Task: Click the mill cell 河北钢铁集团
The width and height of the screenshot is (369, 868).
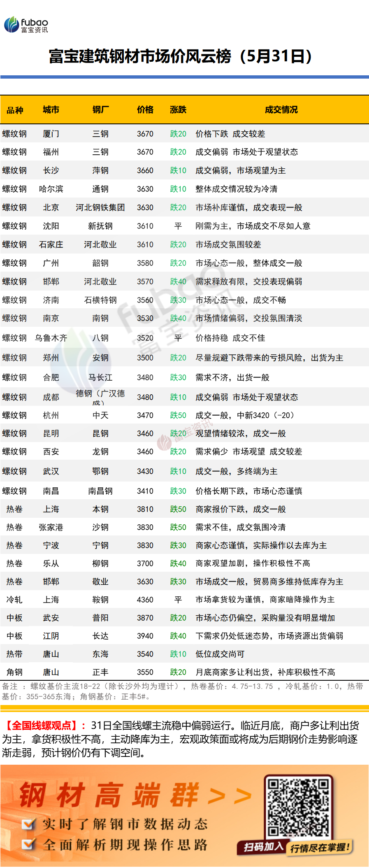Action: coord(100,207)
